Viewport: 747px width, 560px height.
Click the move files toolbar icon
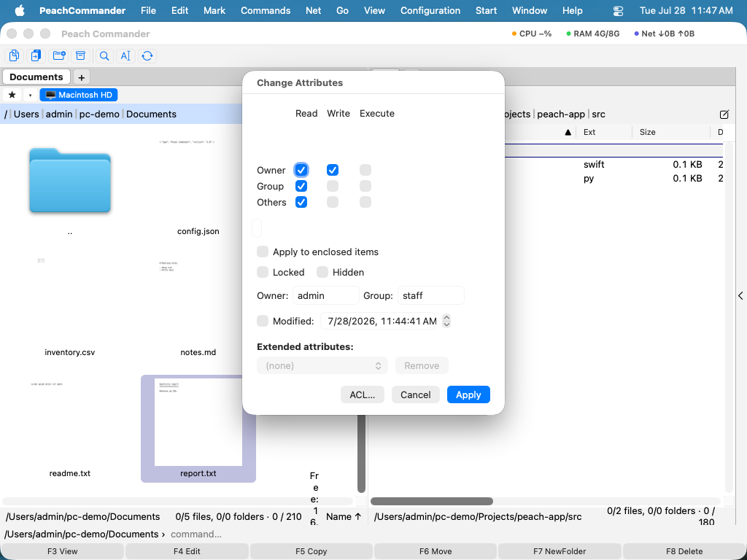click(36, 55)
